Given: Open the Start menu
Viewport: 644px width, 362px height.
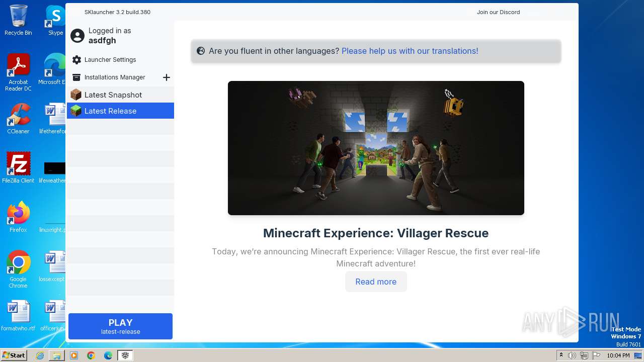Looking at the screenshot, I should pyautogui.click(x=14, y=355).
